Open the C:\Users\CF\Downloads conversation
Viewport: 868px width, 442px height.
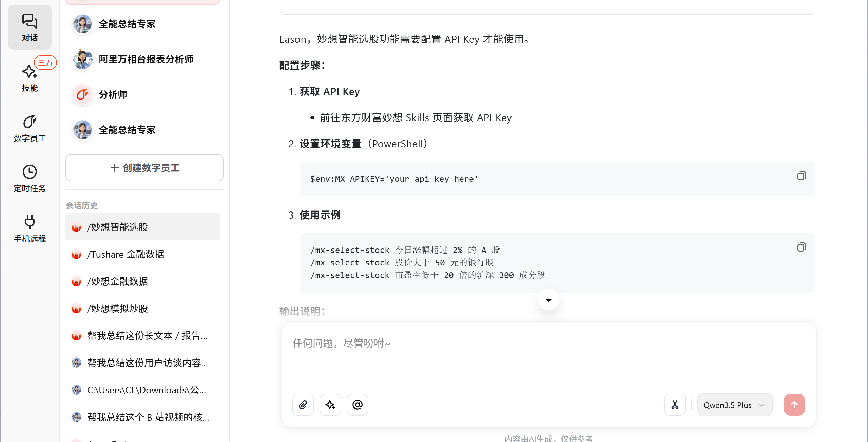(143, 390)
